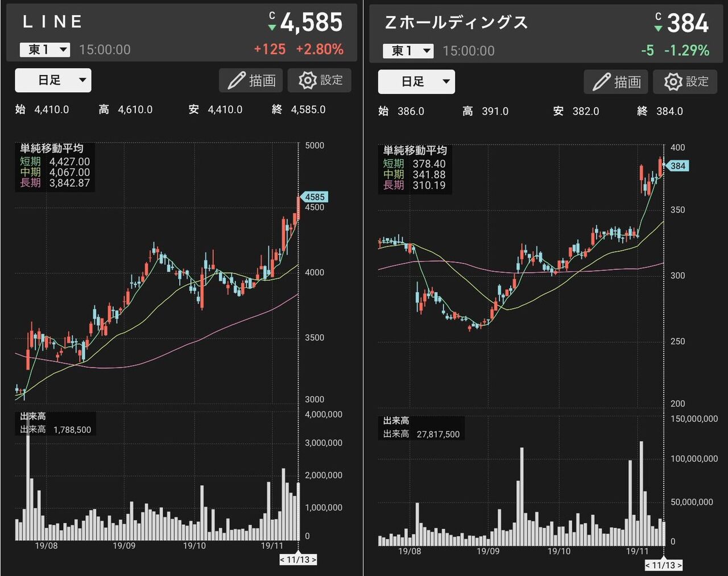Click the 3500 price axis label
The height and width of the screenshot is (576, 728).
pos(315,338)
